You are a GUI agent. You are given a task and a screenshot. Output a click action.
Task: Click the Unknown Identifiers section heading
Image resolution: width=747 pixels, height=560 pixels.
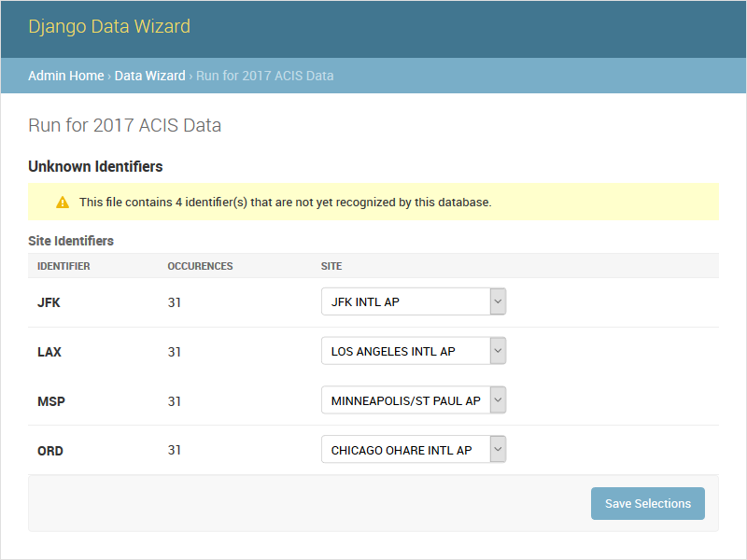(94, 166)
